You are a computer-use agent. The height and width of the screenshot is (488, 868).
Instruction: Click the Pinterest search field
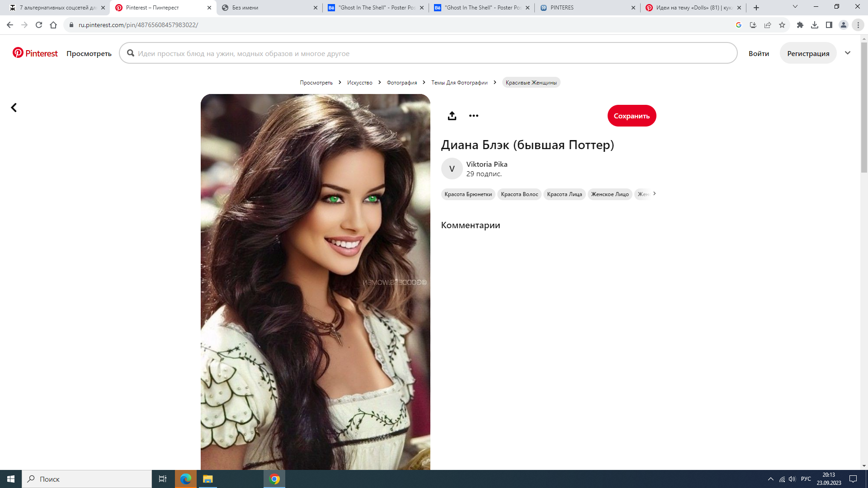pos(428,53)
